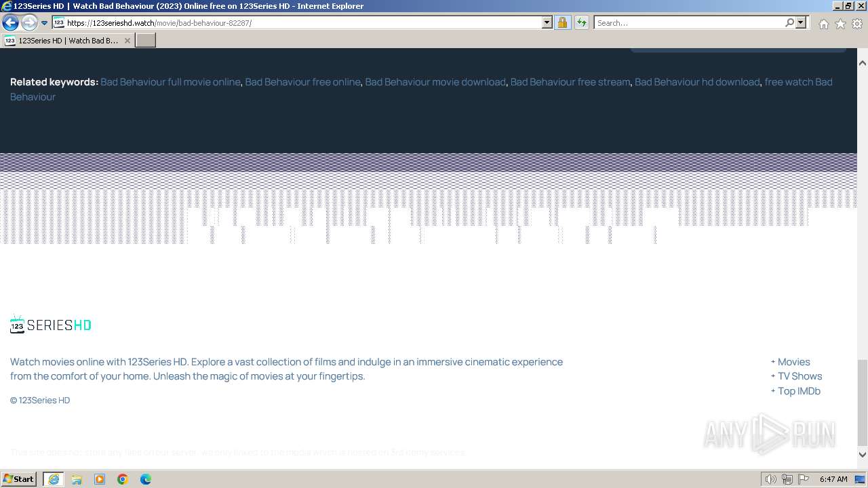Expand the search provider dropdown arrow
The height and width of the screenshot is (488, 868).
tap(801, 23)
